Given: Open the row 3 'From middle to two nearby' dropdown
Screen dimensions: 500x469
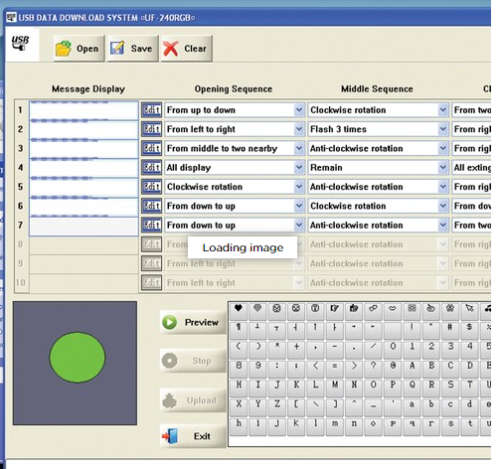Looking at the screenshot, I should coord(299,148).
